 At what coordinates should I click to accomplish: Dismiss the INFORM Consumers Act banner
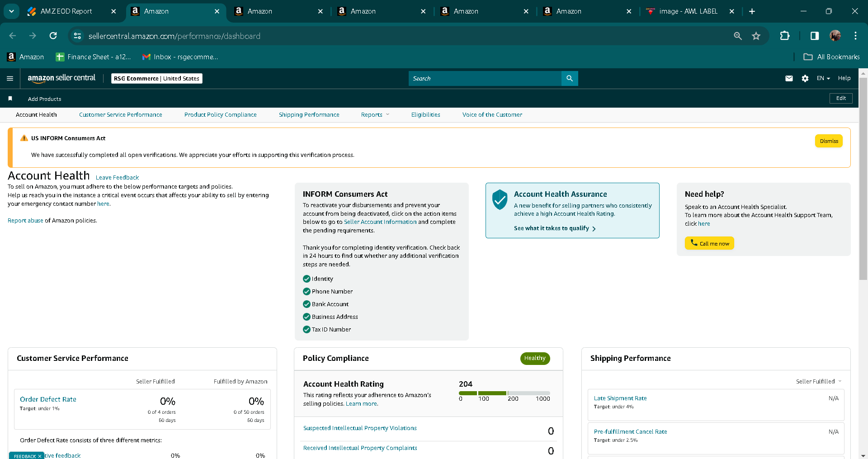pos(829,141)
